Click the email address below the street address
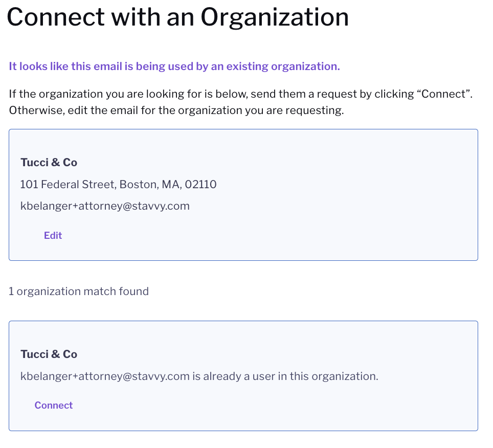493x448 pixels. (x=105, y=206)
